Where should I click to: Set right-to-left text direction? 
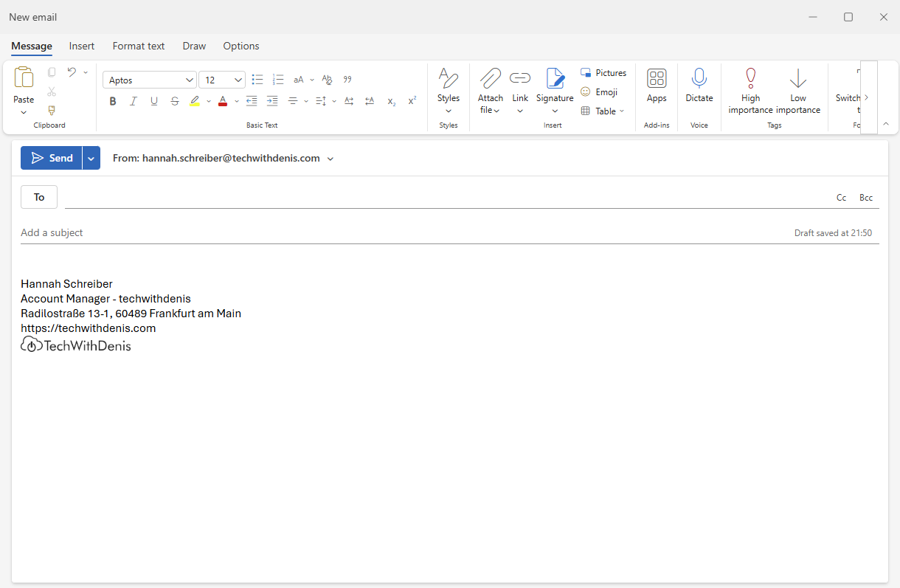(x=370, y=101)
